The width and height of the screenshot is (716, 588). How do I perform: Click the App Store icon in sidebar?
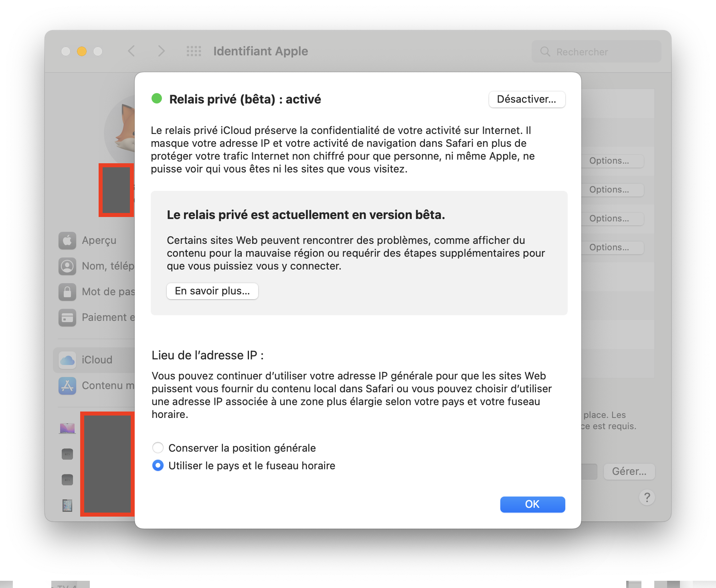click(67, 385)
